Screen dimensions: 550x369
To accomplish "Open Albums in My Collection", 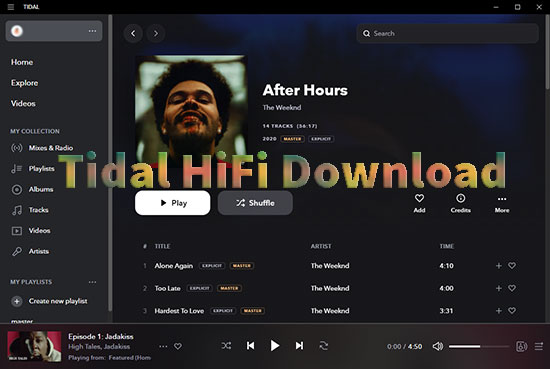I will coord(32,189).
